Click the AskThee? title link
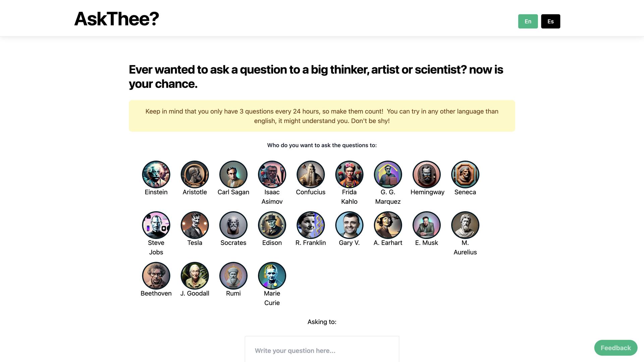Screen dimensions: 644x362 [116, 18]
